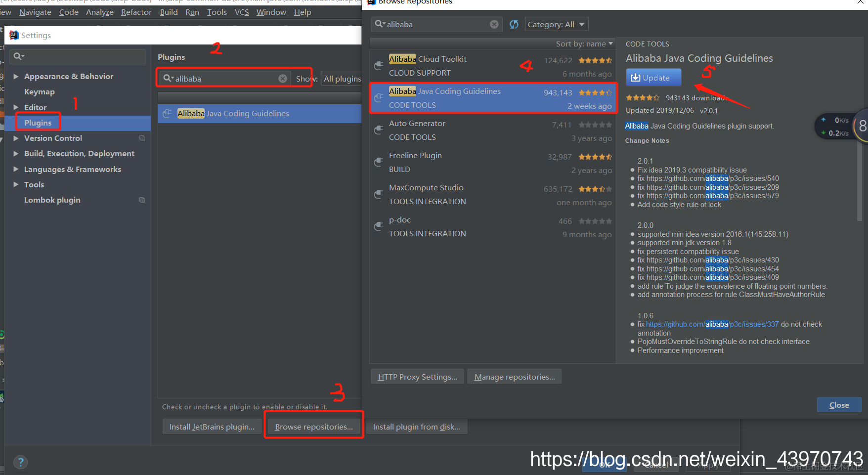Click plugin icon of Freeline Plugin
Screen dimensions: 868x475
click(x=379, y=162)
